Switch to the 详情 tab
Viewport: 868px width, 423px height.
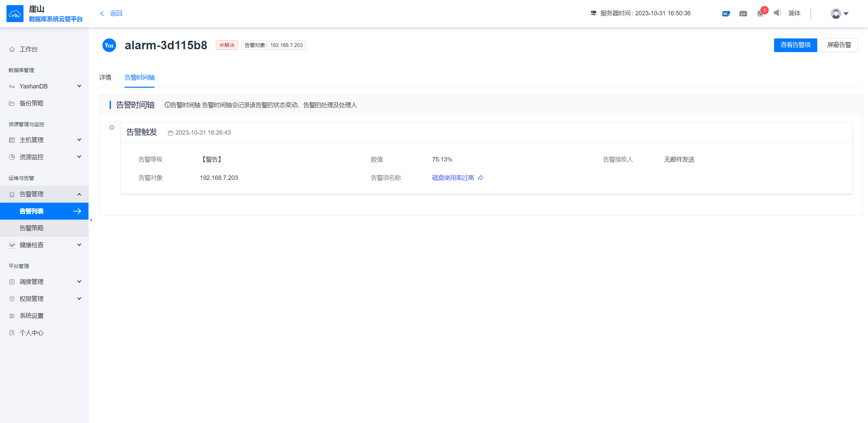pyautogui.click(x=105, y=78)
